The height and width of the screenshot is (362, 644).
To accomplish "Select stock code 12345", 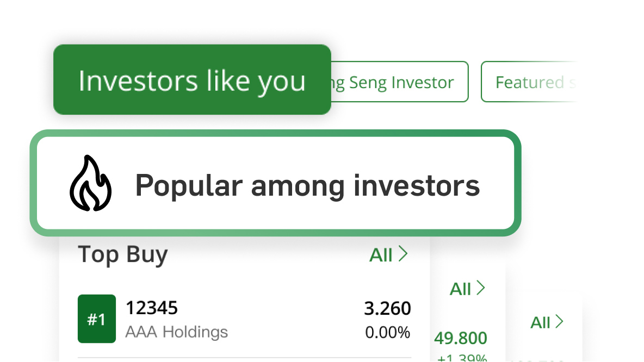I will pos(152,308).
